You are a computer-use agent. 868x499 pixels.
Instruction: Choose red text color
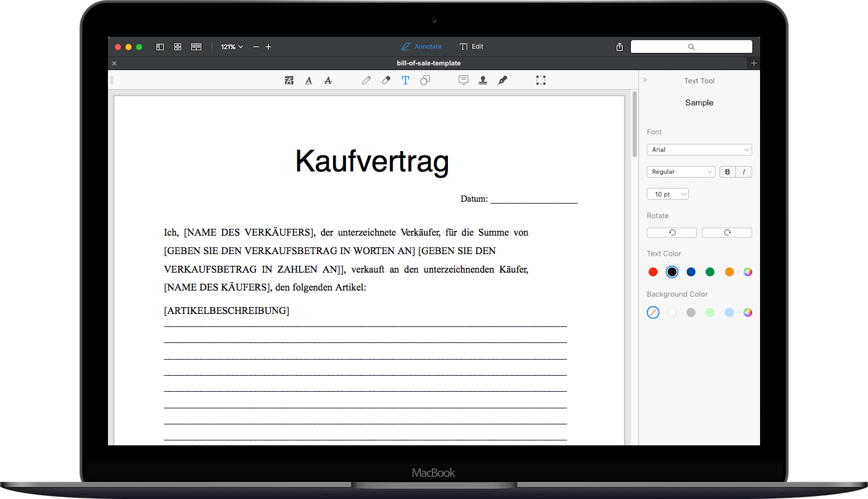pyautogui.click(x=653, y=272)
